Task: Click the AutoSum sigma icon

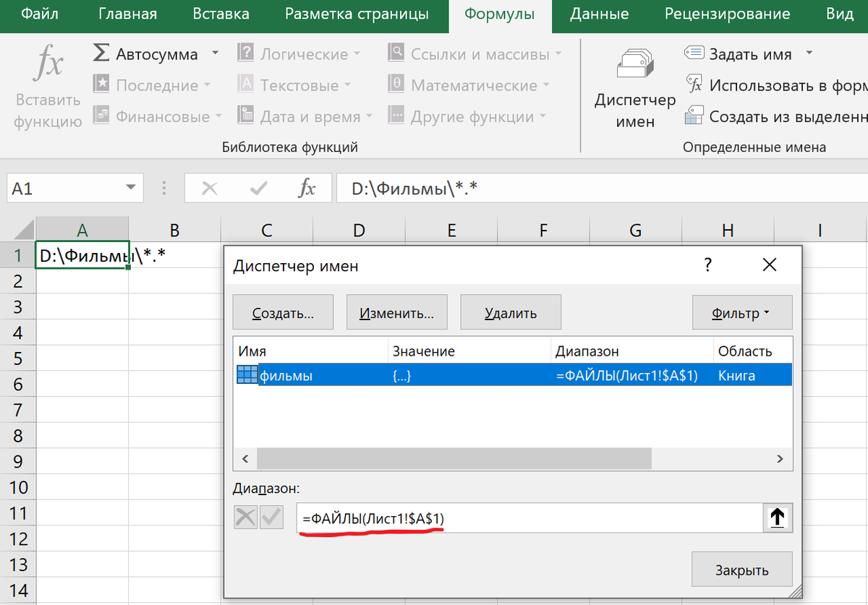Action: [x=102, y=53]
